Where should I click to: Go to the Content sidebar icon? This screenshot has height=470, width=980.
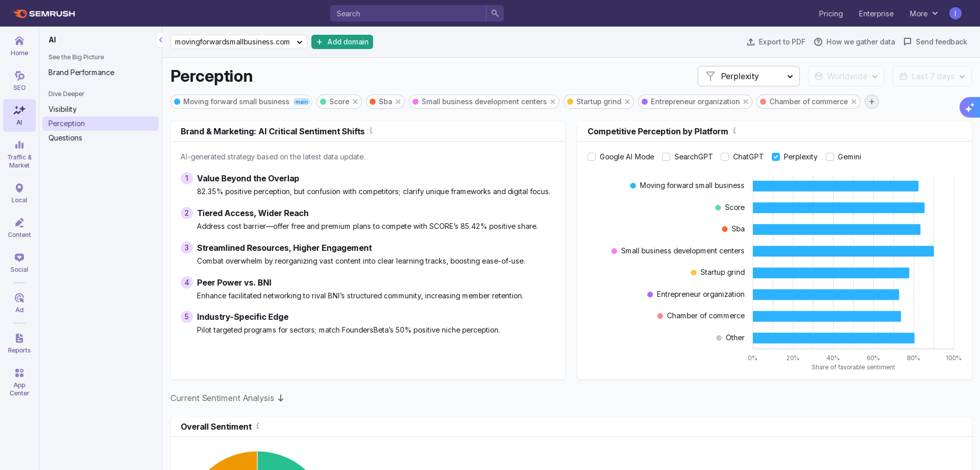pyautogui.click(x=19, y=228)
